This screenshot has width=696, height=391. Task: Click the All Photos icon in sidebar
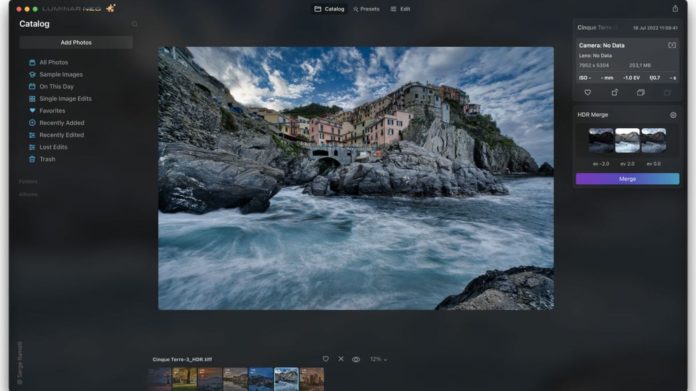point(32,63)
